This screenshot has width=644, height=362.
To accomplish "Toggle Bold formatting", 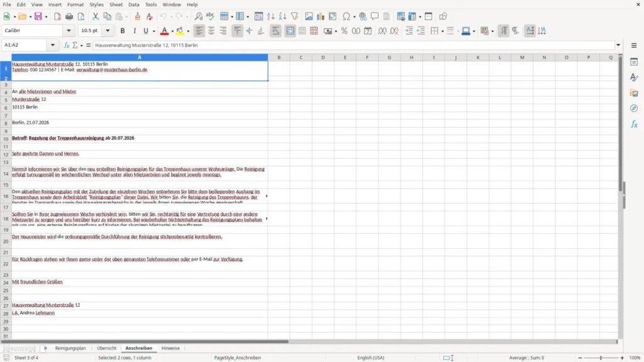I will (x=123, y=31).
